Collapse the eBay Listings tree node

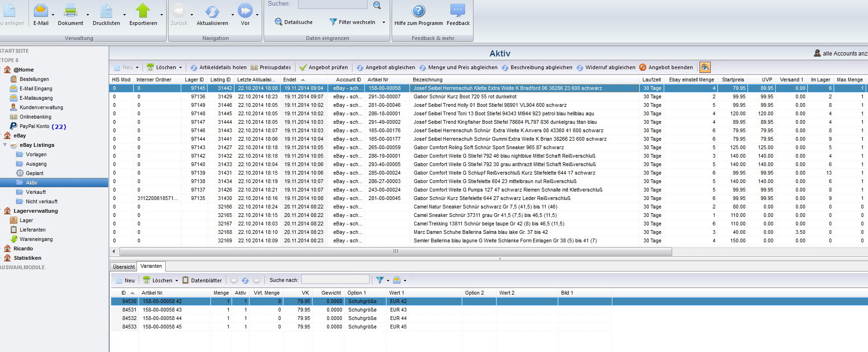click(5, 145)
